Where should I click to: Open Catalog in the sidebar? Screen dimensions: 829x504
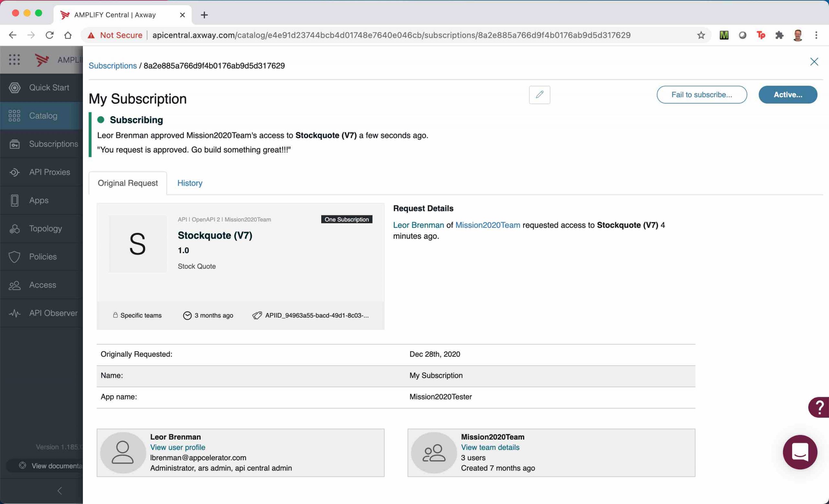click(x=41, y=116)
